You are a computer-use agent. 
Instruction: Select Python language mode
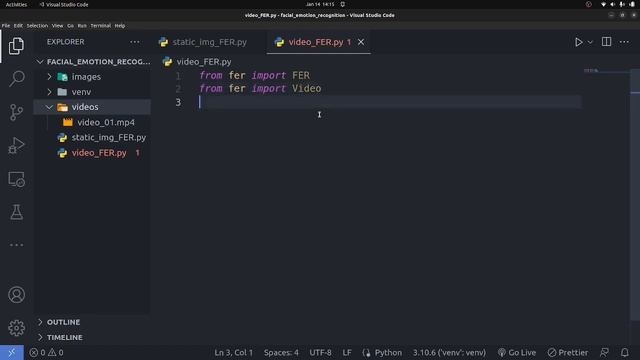[388, 352]
